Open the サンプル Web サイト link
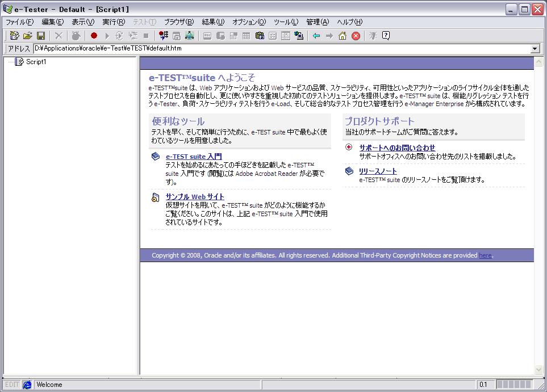547x392 pixels. click(x=195, y=196)
